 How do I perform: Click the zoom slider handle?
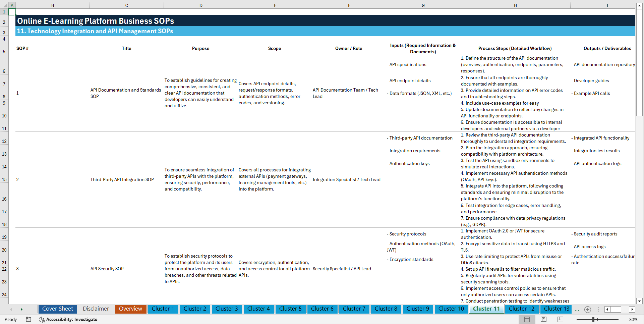pyautogui.click(x=593, y=319)
